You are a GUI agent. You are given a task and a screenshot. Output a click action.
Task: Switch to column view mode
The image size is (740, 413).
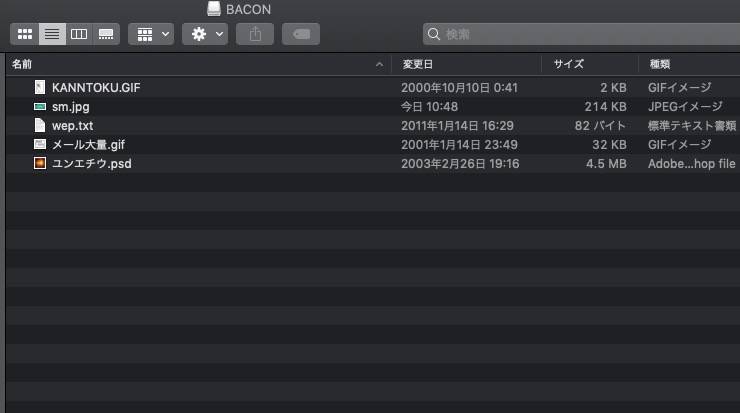point(79,34)
